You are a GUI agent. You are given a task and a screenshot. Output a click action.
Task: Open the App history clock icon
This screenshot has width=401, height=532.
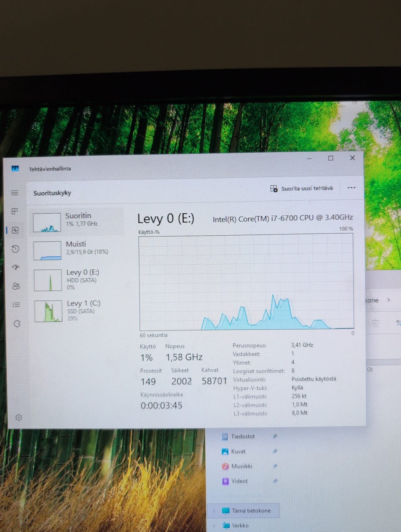pos(15,249)
